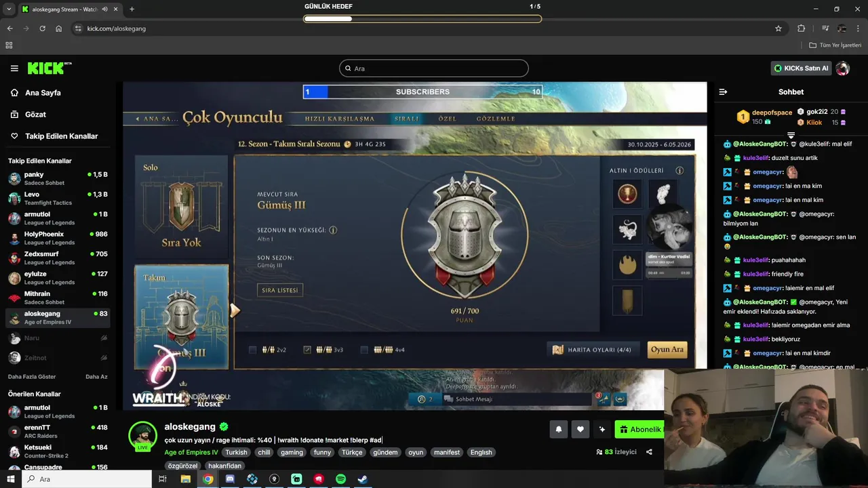This screenshot has height=488, width=868.
Task: Open Discord from the taskbar
Action: pos(230,479)
